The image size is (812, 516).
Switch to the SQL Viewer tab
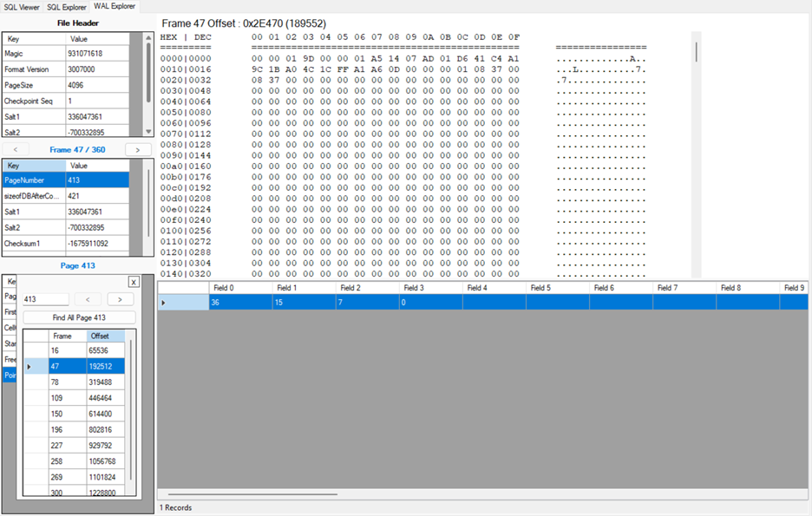click(22, 6)
